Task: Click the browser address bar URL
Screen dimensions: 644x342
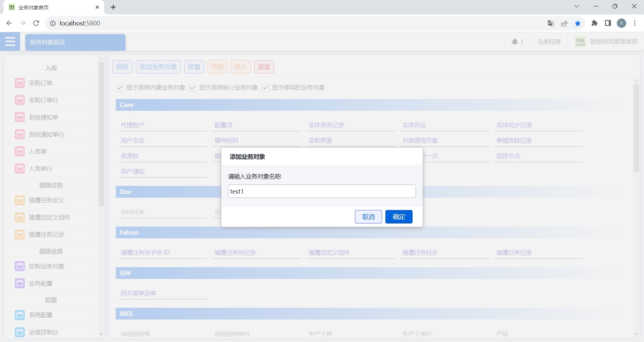Action: click(x=80, y=23)
